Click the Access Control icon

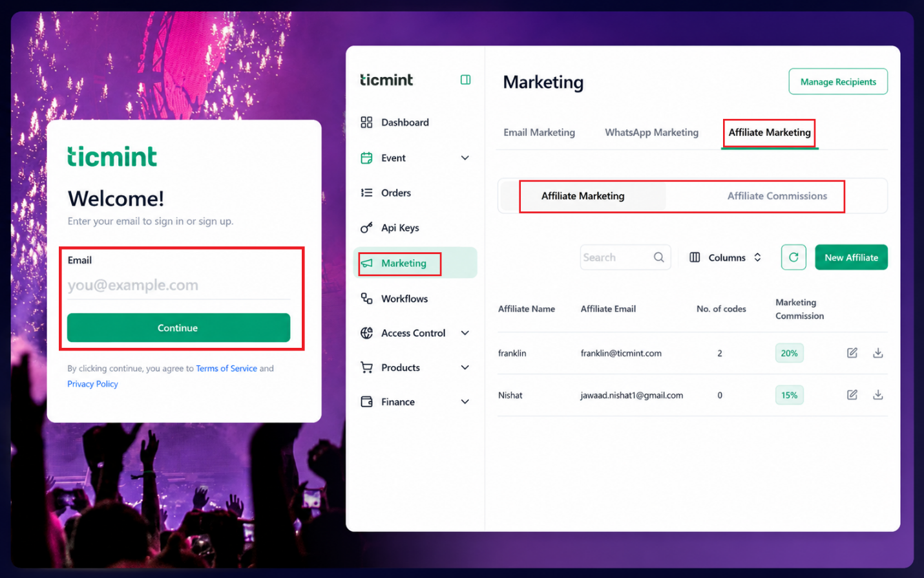point(366,333)
